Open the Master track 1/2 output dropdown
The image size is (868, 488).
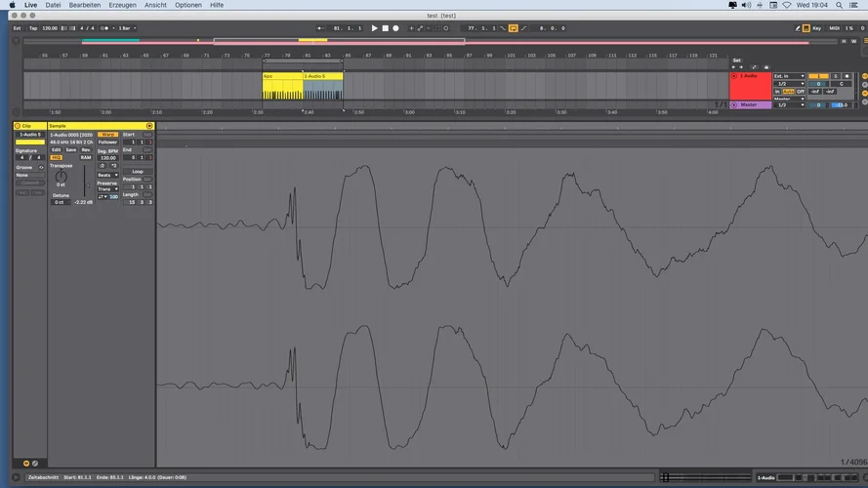click(x=789, y=105)
